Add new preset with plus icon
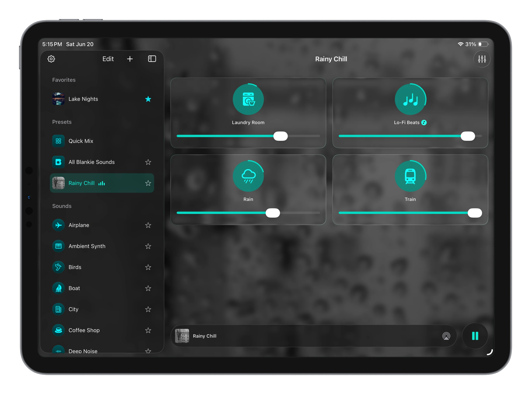The width and height of the screenshot is (532, 395). click(x=130, y=59)
